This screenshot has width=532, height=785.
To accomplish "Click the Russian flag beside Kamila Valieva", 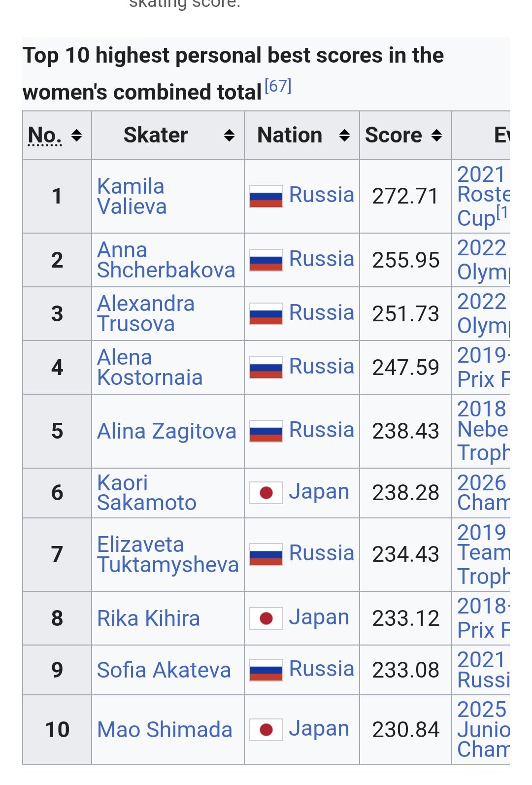I will [x=266, y=196].
